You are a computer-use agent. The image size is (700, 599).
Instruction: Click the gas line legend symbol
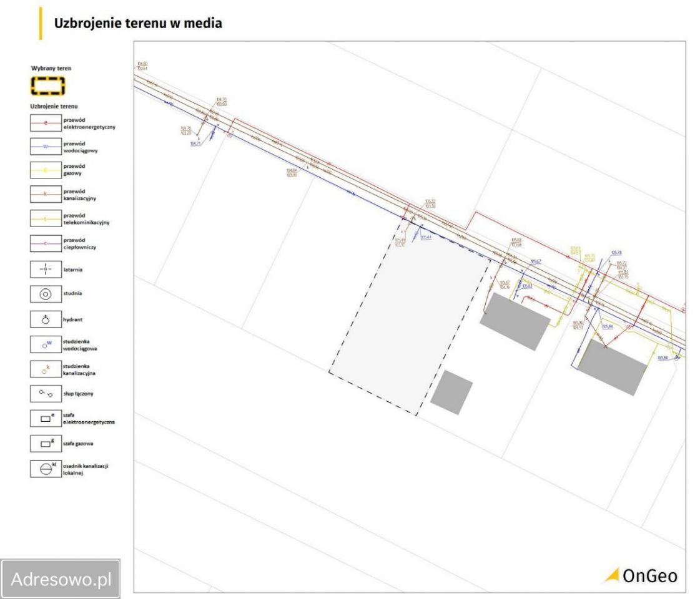pos(46,170)
